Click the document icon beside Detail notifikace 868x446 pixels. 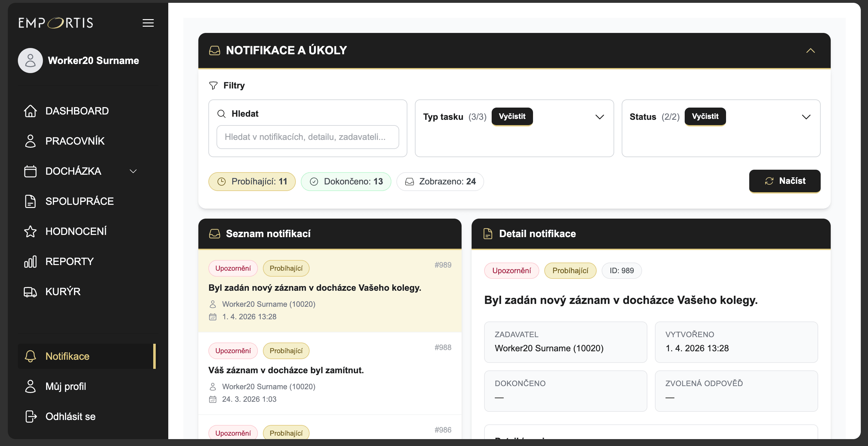pyautogui.click(x=488, y=233)
